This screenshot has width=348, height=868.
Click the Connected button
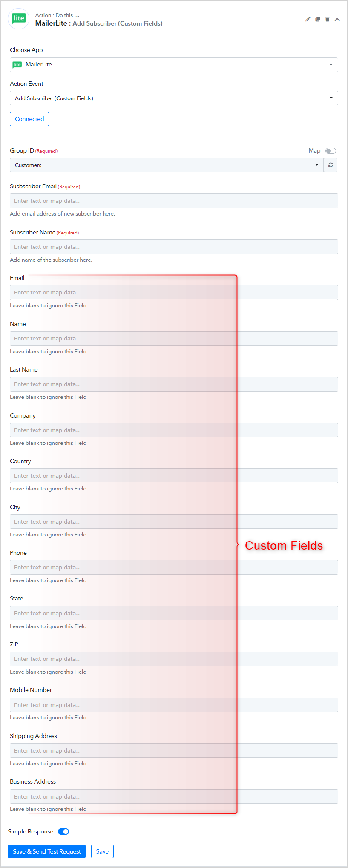coord(29,119)
